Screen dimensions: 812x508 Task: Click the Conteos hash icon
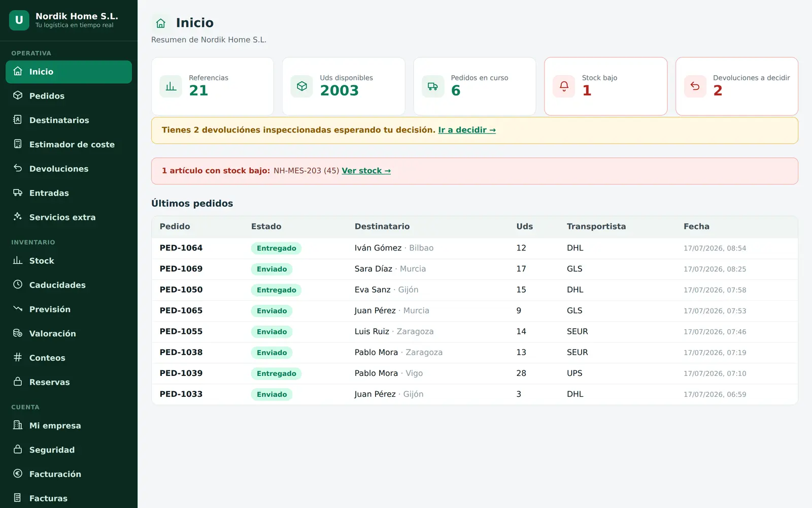point(18,357)
